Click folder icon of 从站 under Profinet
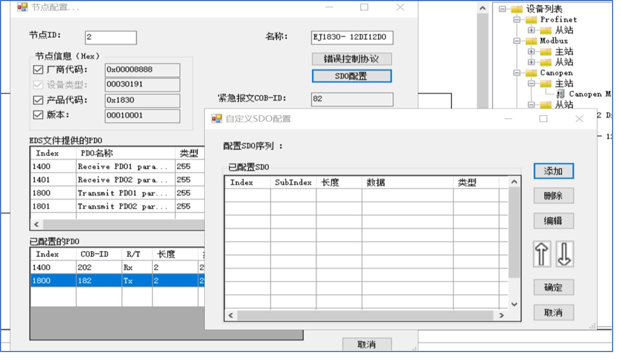This screenshot has height=364, width=621. 545,30
